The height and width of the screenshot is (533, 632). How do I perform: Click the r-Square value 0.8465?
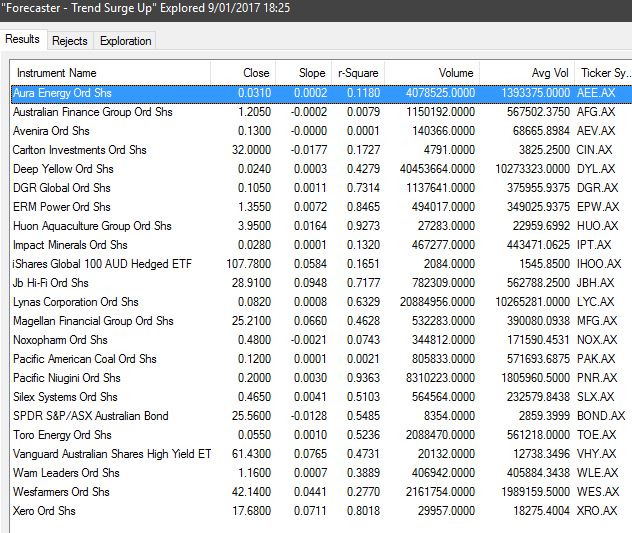click(x=364, y=206)
